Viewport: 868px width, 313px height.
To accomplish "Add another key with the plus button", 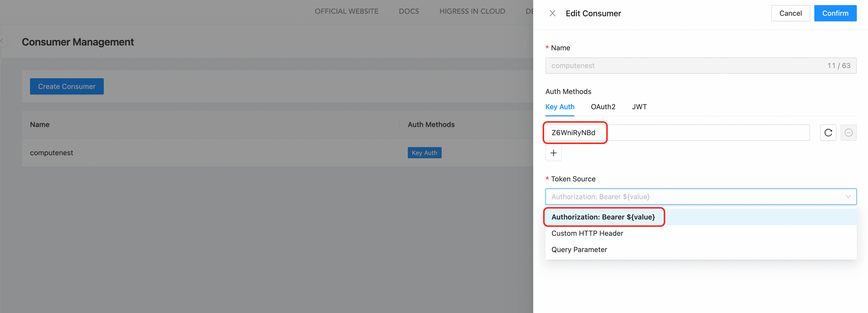I will click(x=553, y=153).
